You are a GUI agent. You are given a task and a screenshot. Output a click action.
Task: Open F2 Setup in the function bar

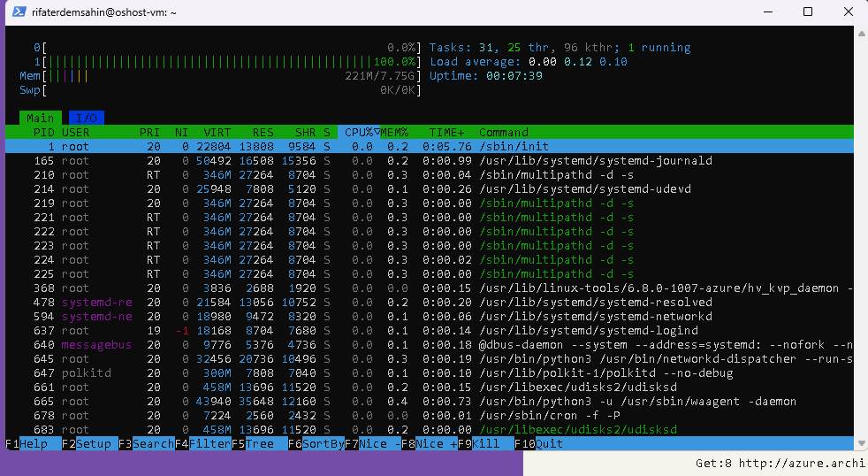[x=89, y=444]
